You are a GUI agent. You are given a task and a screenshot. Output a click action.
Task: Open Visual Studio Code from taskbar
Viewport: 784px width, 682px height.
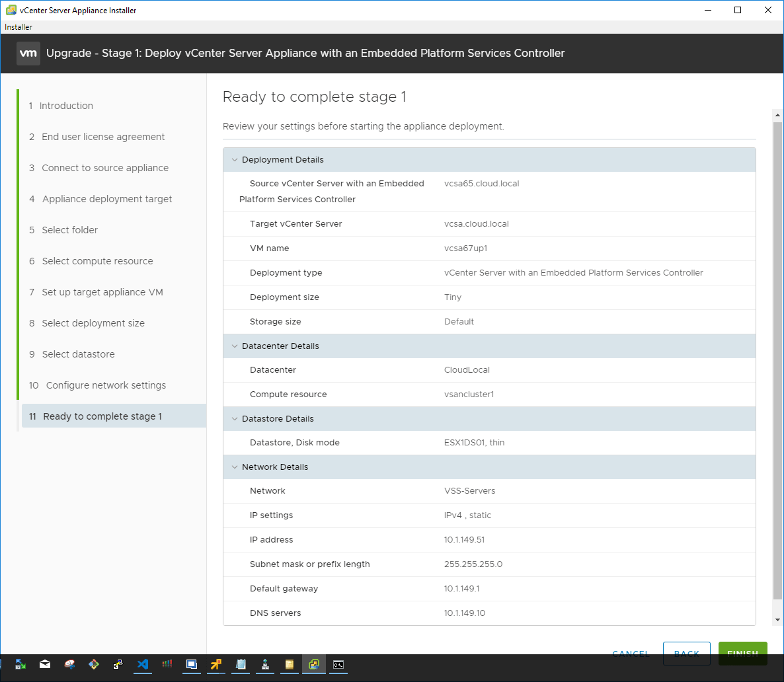tap(143, 664)
